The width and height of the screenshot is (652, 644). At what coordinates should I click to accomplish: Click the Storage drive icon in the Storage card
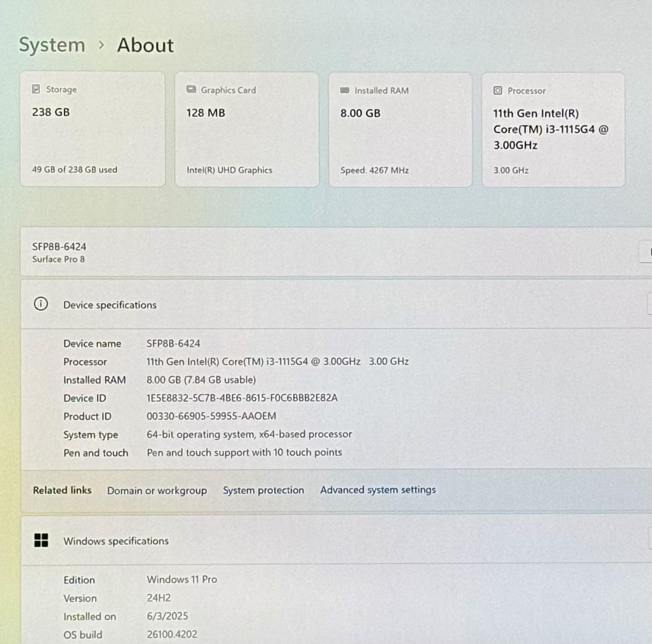(36, 89)
